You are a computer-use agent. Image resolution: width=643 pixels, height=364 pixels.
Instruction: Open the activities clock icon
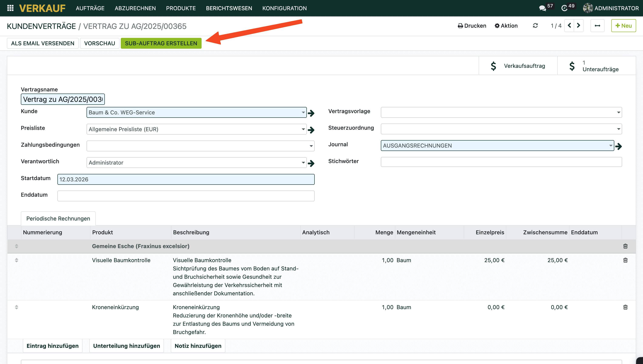click(564, 8)
